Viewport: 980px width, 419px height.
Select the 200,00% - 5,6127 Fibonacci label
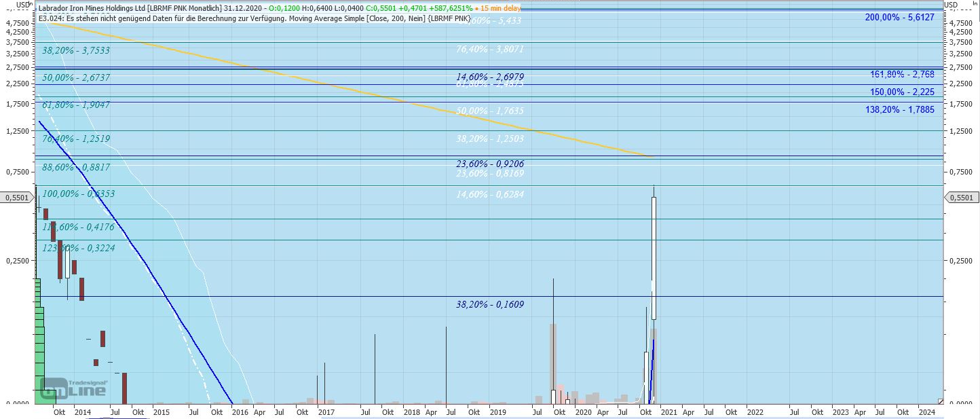coord(899,18)
